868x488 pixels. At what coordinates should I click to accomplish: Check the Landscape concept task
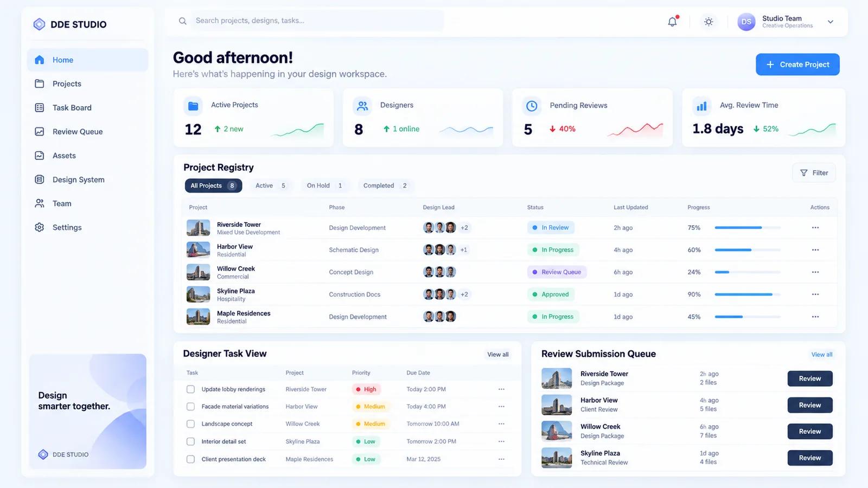(190, 424)
